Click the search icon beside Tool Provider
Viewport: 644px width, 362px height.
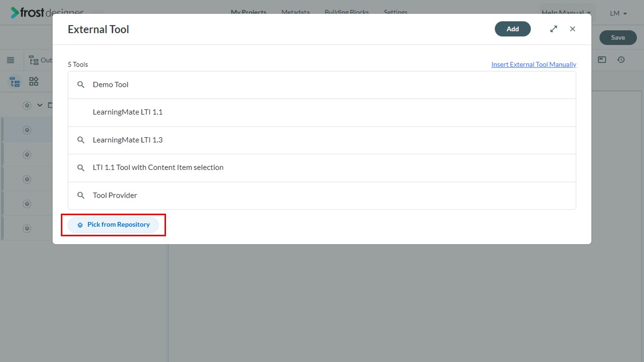[x=80, y=196]
